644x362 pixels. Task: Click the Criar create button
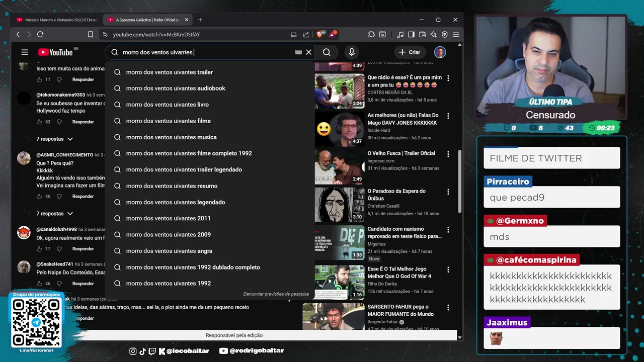pos(410,52)
